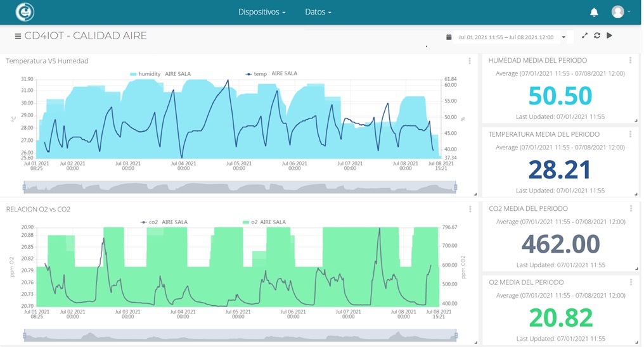Open options of CO2 MEDIA DEL PERIODO widget
Screen dimensions: 644x347
coord(631,208)
